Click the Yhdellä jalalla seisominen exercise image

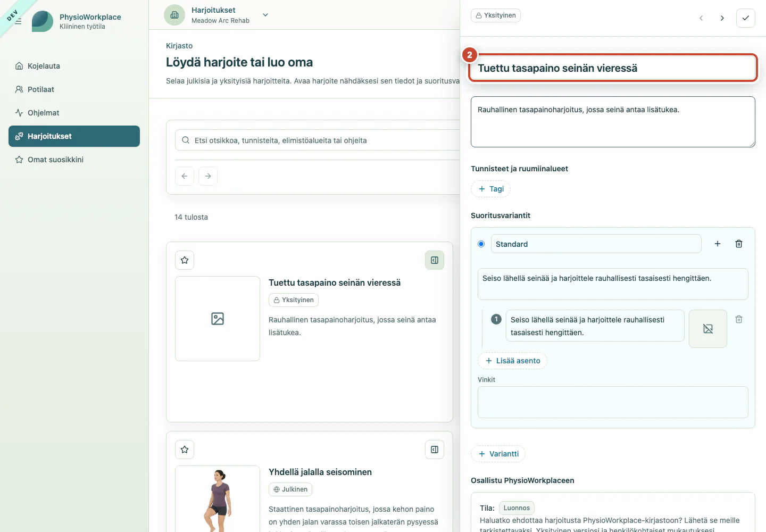pos(218,499)
